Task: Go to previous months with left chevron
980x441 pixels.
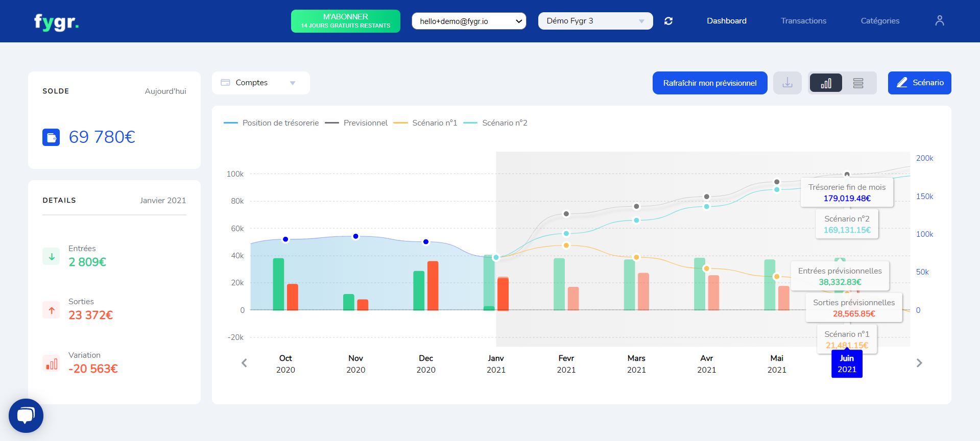Action: pyautogui.click(x=244, y=363)
